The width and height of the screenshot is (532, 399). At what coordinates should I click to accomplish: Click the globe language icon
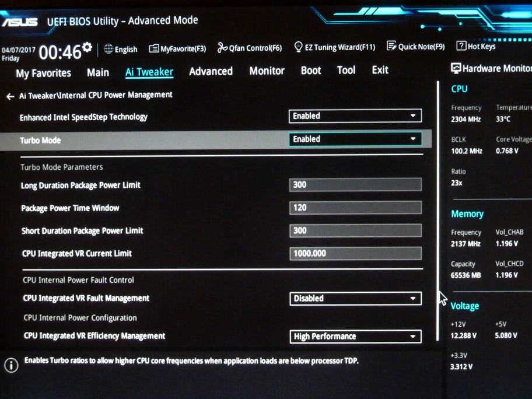pos(108,49)
